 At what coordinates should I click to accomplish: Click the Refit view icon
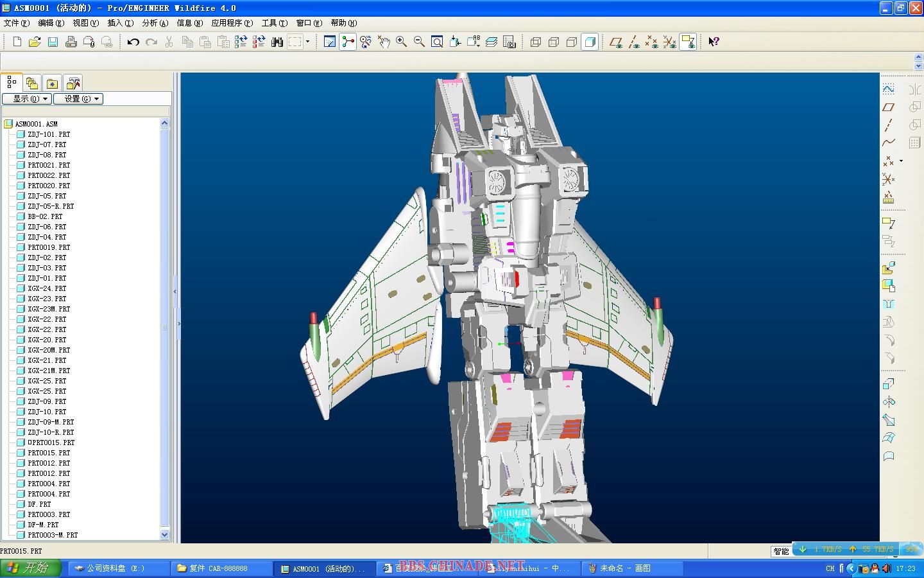(437, 42)
